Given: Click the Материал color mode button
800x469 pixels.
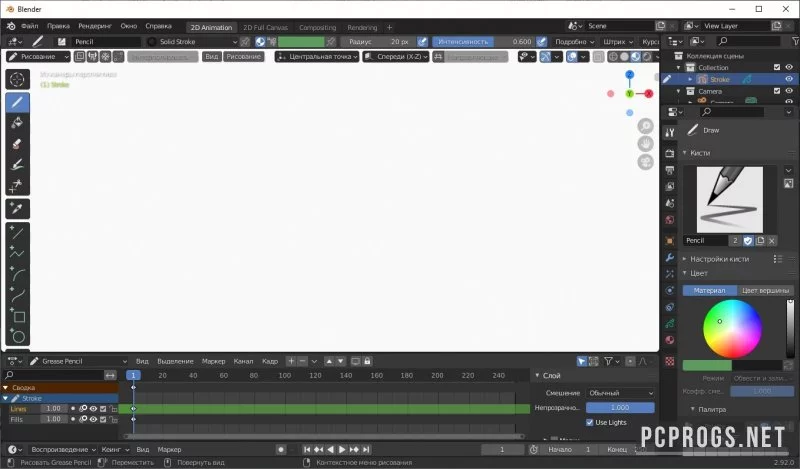Looking at the screenshot, I should tap(710, 290).
